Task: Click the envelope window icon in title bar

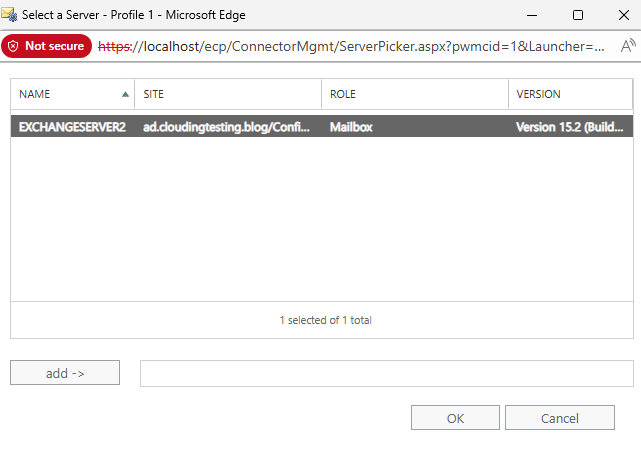Action: click(x=12, y=15)
